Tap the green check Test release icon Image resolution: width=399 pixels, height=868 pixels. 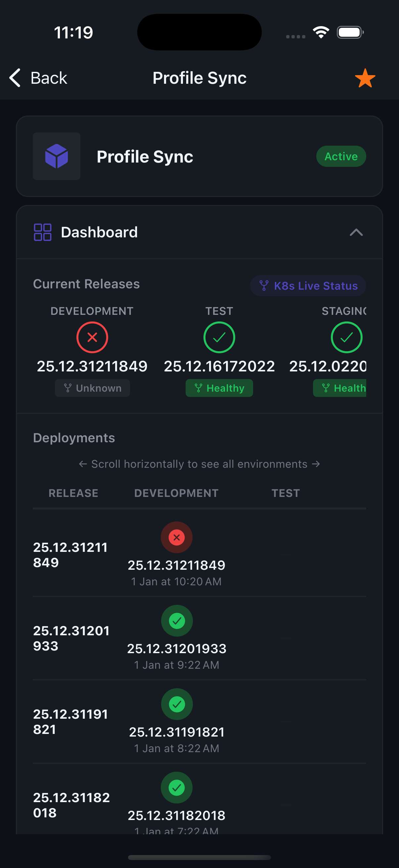[219, 337]
